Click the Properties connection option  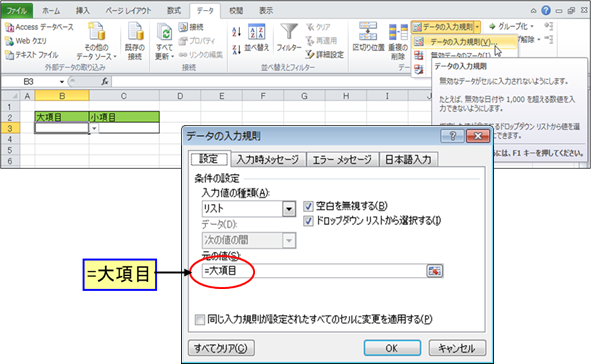pyautogui.click(x=198, y=41)
